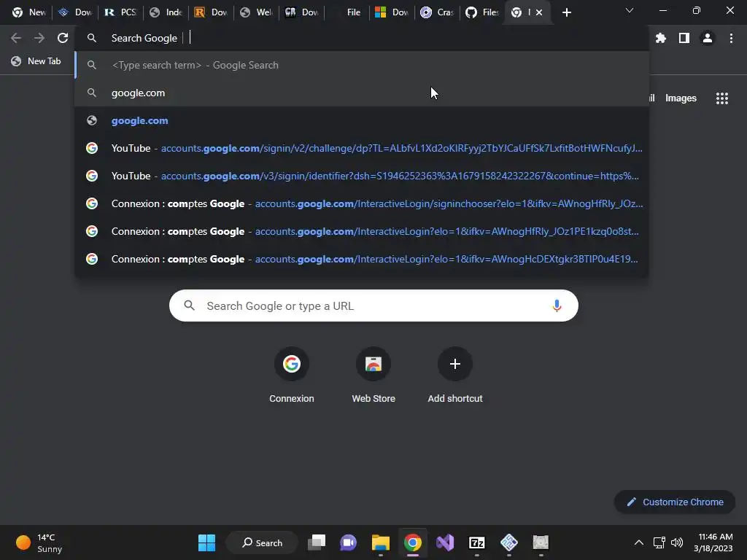Switch to the Index tab

coord(166,12)
